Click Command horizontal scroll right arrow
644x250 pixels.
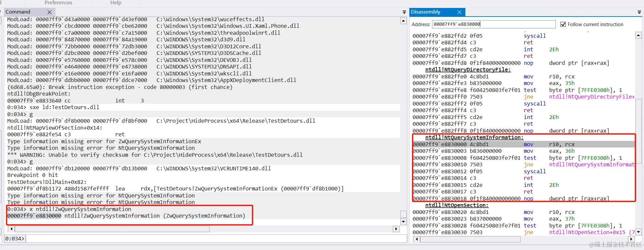(x=396, y=229)
